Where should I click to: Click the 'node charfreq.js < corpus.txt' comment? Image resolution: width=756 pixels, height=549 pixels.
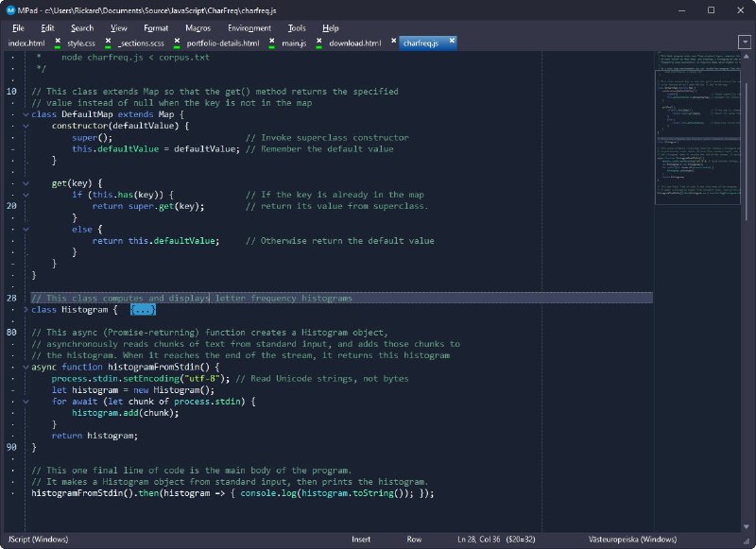point(135,57)
